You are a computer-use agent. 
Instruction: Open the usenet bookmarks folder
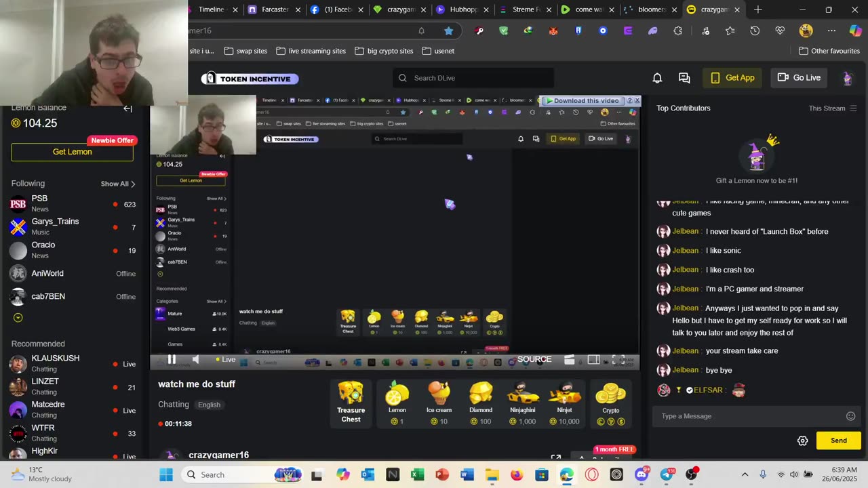click(x=438, y=51)
